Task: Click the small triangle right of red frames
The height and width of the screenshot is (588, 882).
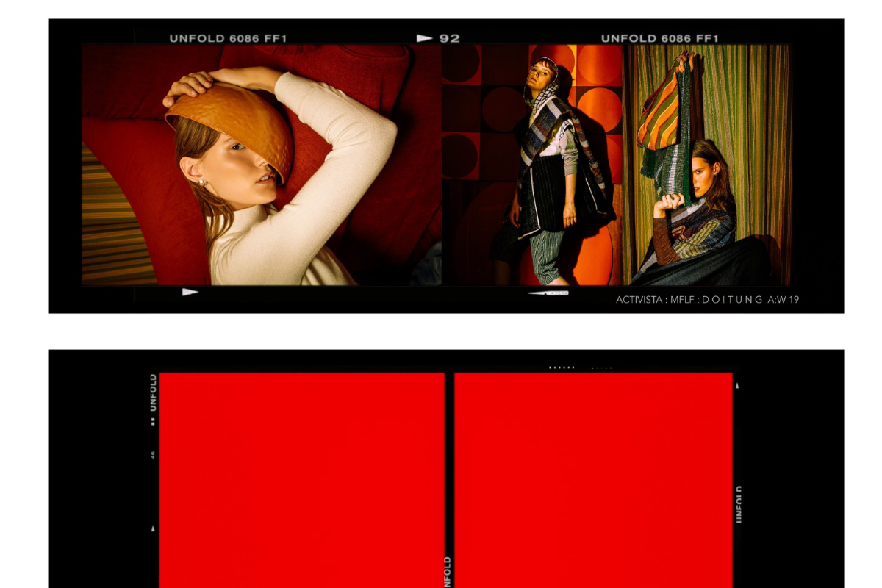Action: pos(737,385)
